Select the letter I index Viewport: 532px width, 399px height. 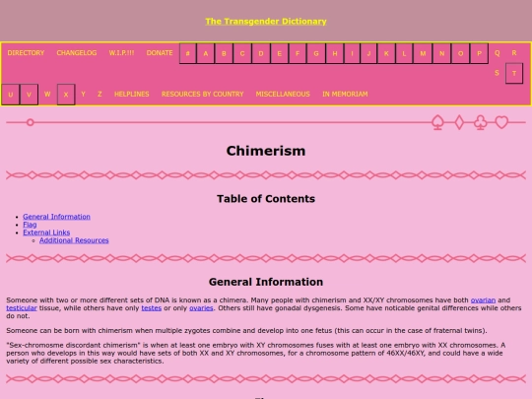click(352, 53)
